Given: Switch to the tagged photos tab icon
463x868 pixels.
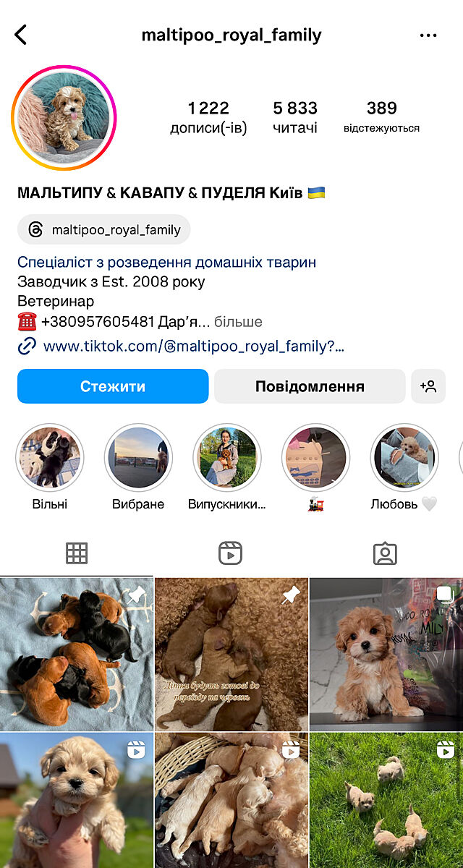Looking at the screenshot, I should click(x=385, y=554).
